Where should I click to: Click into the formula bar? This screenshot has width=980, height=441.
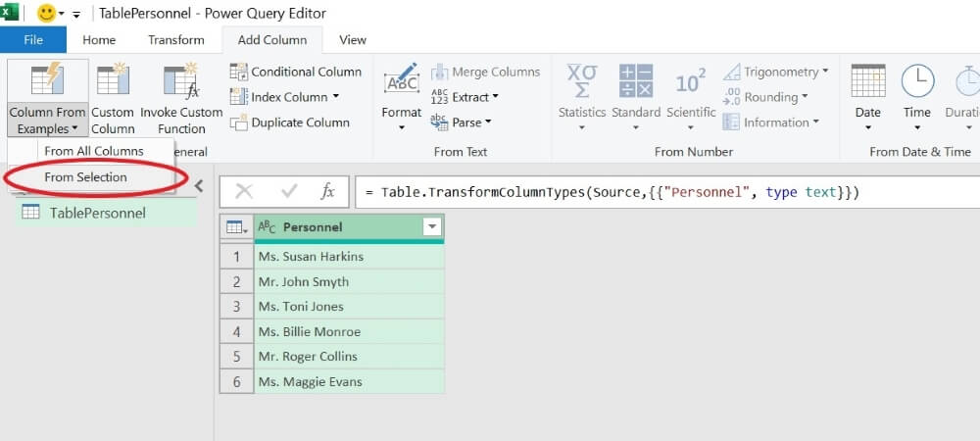click(666, 192)
